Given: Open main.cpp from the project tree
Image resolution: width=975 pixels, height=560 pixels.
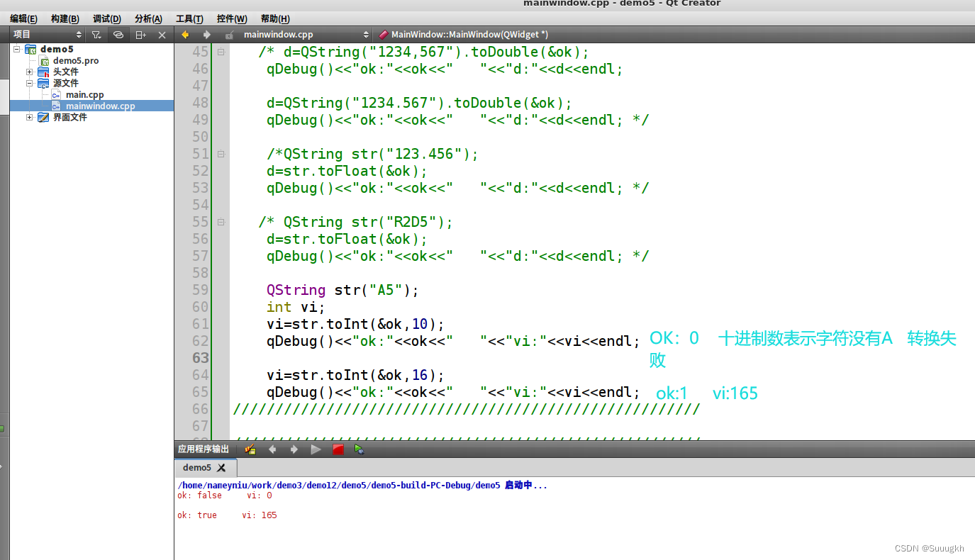Looking at the screenshot, I should [85, 94].
